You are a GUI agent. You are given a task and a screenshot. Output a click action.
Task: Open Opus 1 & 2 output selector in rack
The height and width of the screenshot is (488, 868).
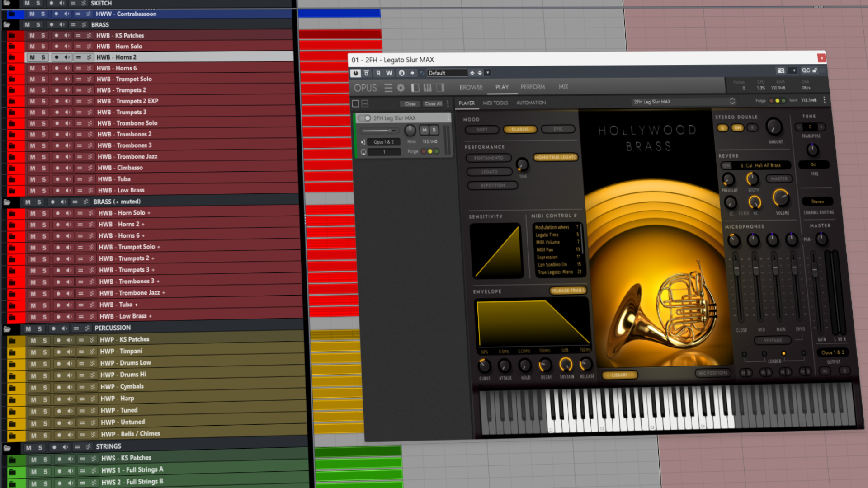click(x=383, y=142)
